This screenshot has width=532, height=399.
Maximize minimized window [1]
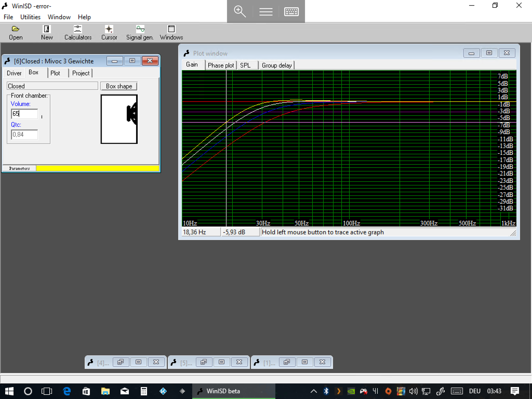[305, 362]
